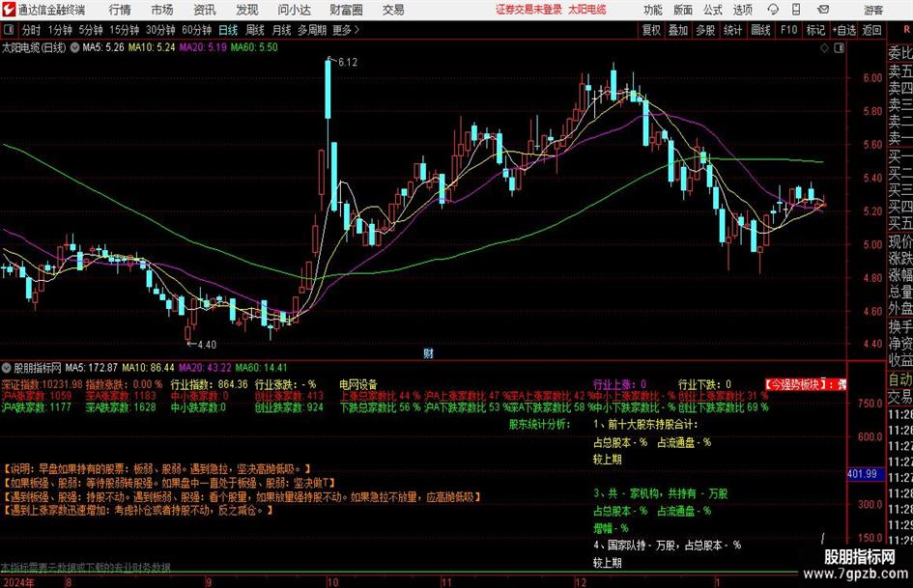The width and height of the screenshot is (913, 588).
Task: Open the 功能 menu
Action: point(653,10)
